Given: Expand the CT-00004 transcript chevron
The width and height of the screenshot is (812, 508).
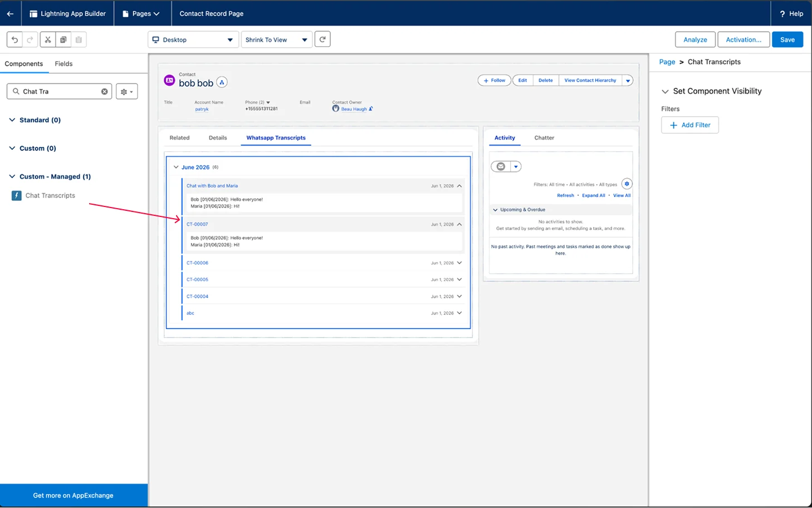Looking at the screenshot, I should [x=459, y=296].
